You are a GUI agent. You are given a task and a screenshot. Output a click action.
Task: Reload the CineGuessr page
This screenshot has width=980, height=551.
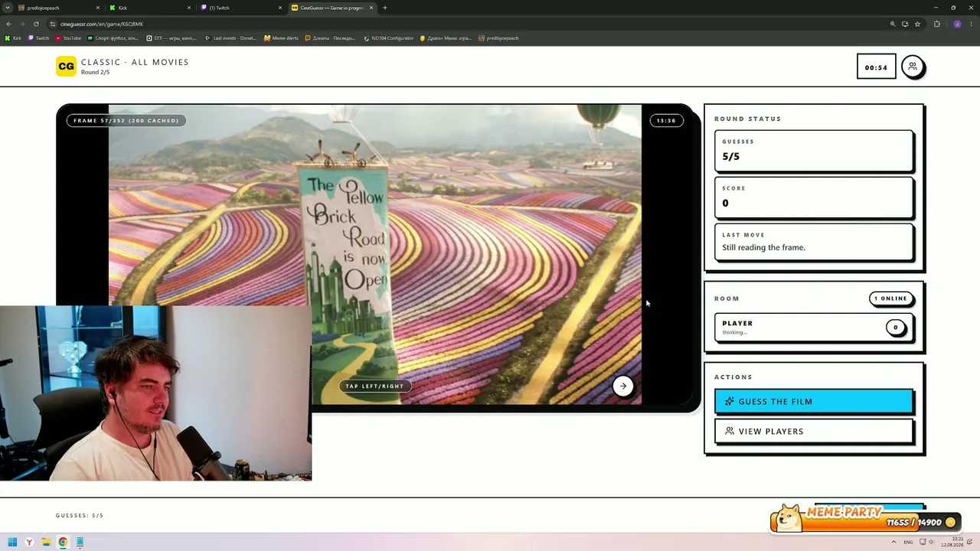pos(36,24)
